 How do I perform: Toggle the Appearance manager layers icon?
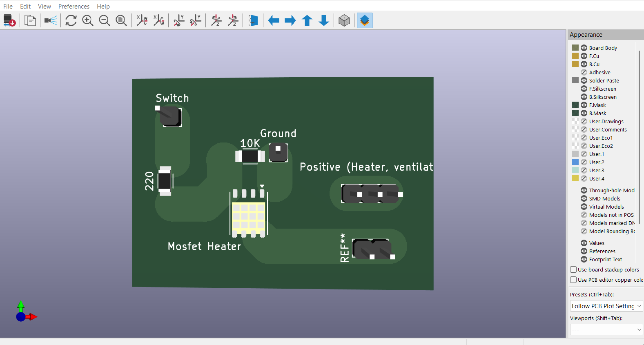tap(365, 20)
